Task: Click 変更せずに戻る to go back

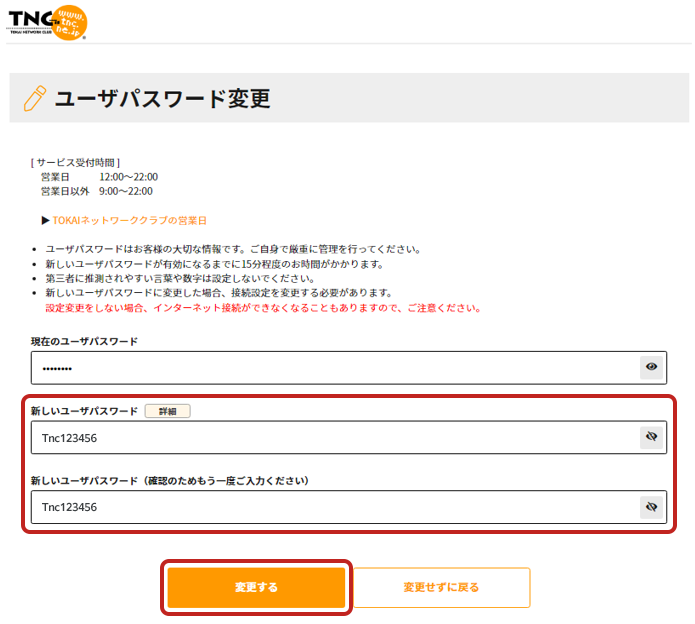Action: tap(441, 587)
